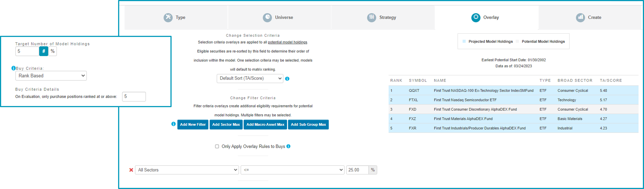Image resolution: width=644 pixels, height=189 pixels.
Task: Click the Industrial broad sector cell
Action: 565,128
